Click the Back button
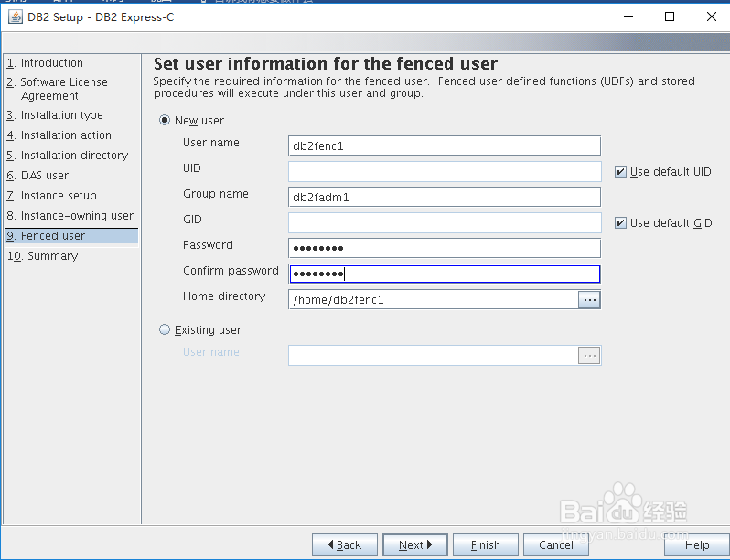This screenshot has height=560, width=730. point(345,544)
